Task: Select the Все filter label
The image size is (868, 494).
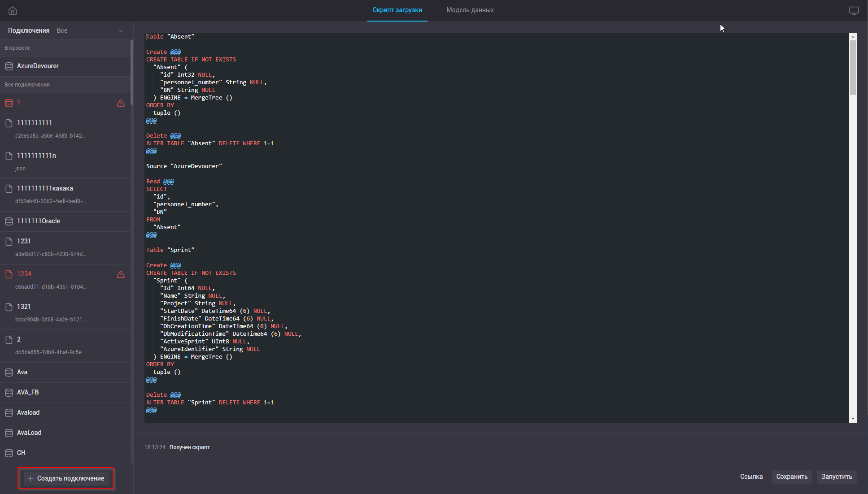Action: point(62,30)
